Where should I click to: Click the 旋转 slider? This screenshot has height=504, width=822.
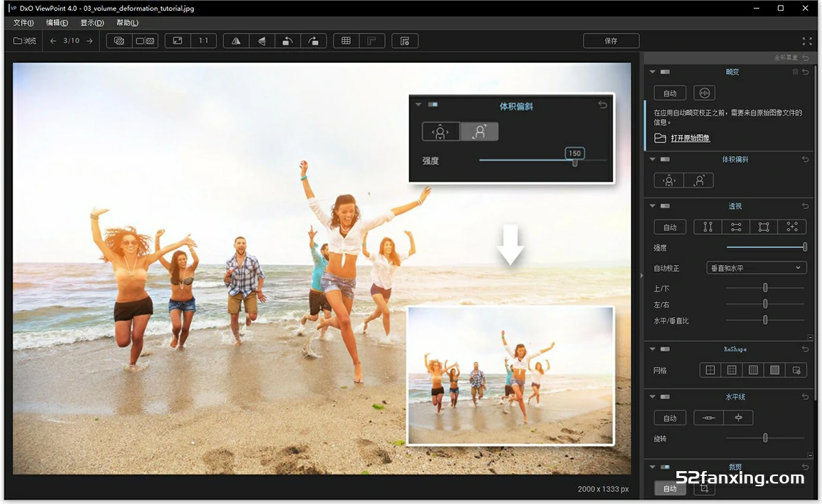point(765,438)
